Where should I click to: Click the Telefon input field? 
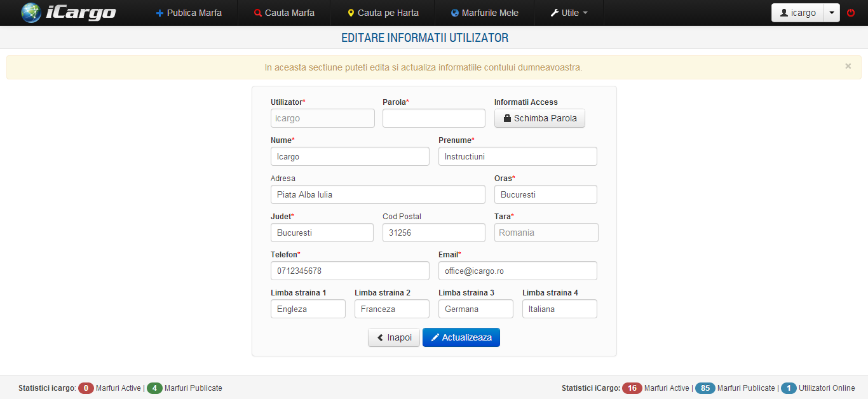point(349,271)
